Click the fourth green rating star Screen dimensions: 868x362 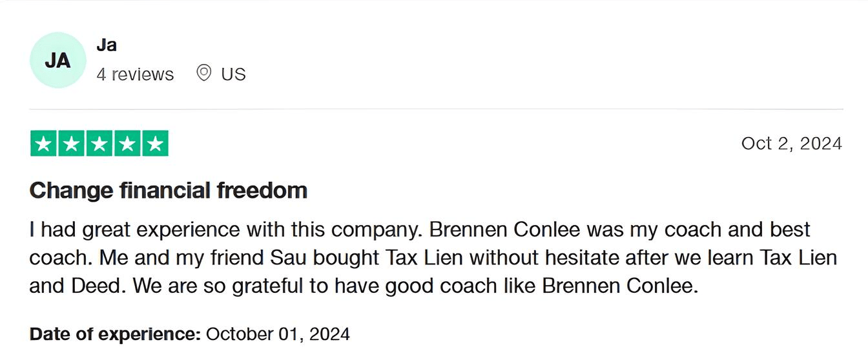127,144
